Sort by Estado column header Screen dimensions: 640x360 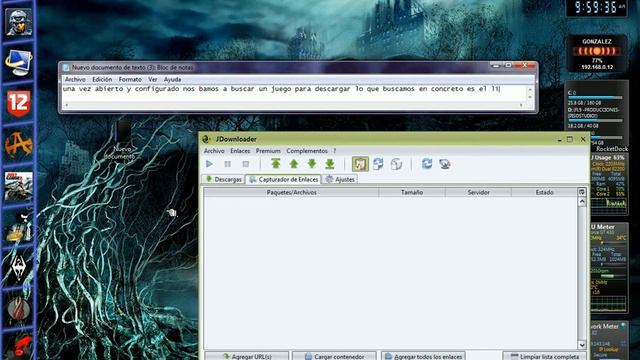[544, 192]
